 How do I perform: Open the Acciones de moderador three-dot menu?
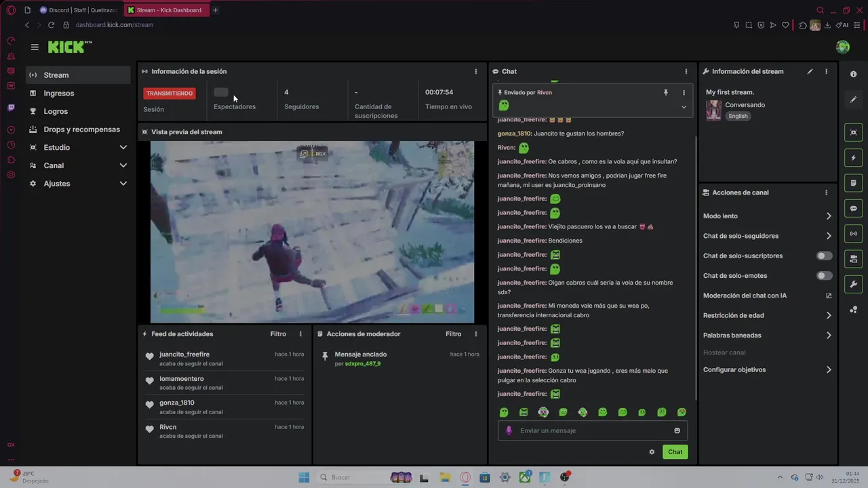tap(476, 334)
